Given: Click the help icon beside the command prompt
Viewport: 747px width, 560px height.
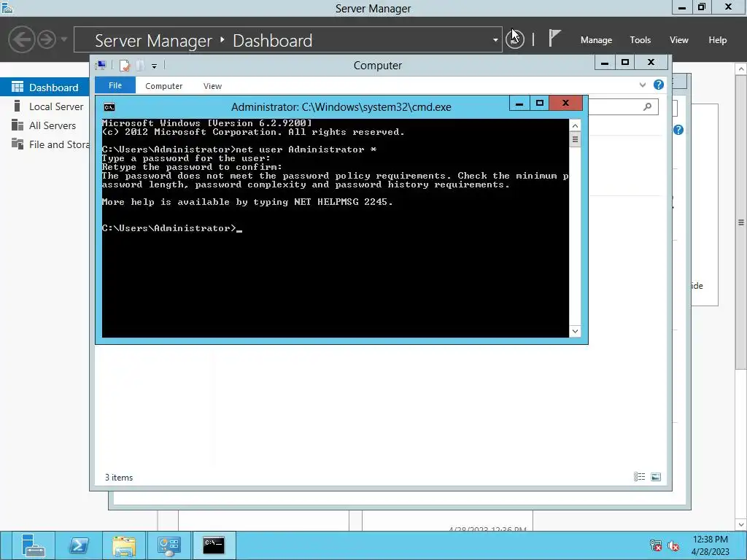Looking at the screenshot, I should (x=678, y=130).
